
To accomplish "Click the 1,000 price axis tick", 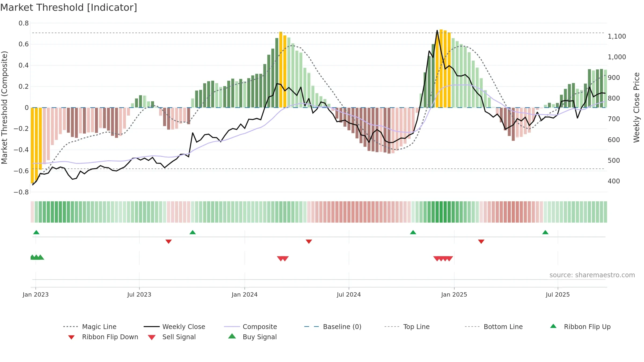I will click(x=617, y=57).
